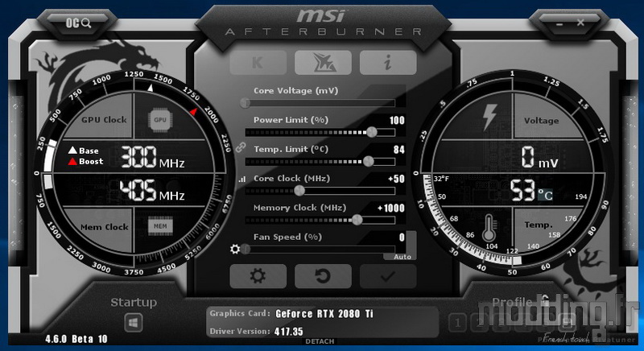Toggle the fan Auto button

402,257
